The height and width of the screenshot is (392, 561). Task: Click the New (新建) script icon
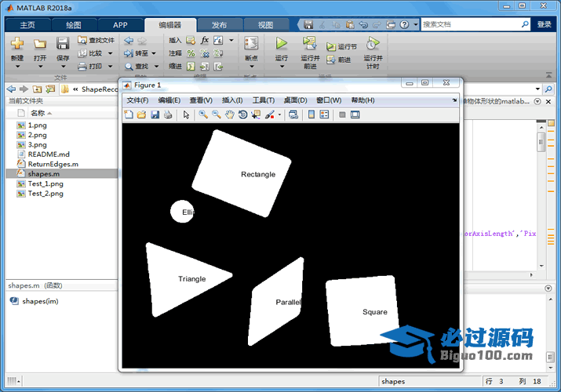point(16,44)
